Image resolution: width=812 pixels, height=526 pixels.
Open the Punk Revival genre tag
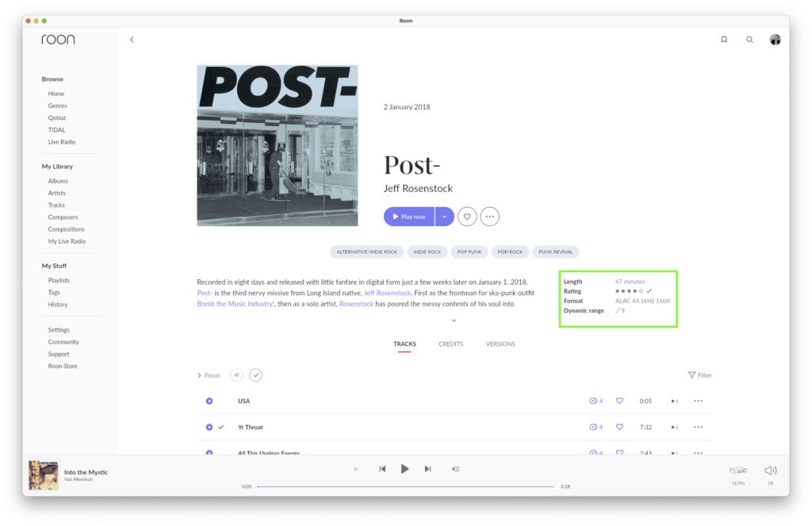pyautogui.click(x=556, y=251)
